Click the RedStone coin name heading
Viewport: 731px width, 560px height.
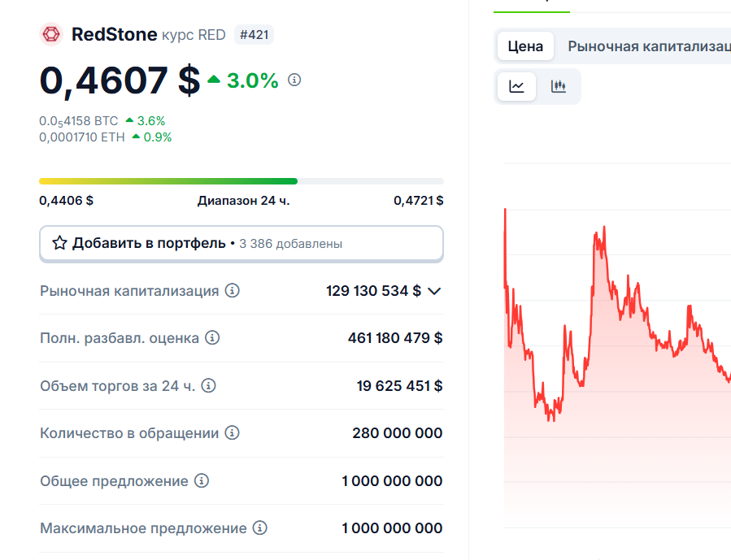tap(114, 34)
